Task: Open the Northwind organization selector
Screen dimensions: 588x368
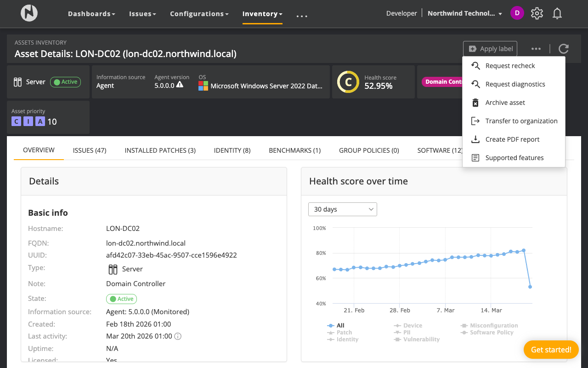Action: (465, 13)
